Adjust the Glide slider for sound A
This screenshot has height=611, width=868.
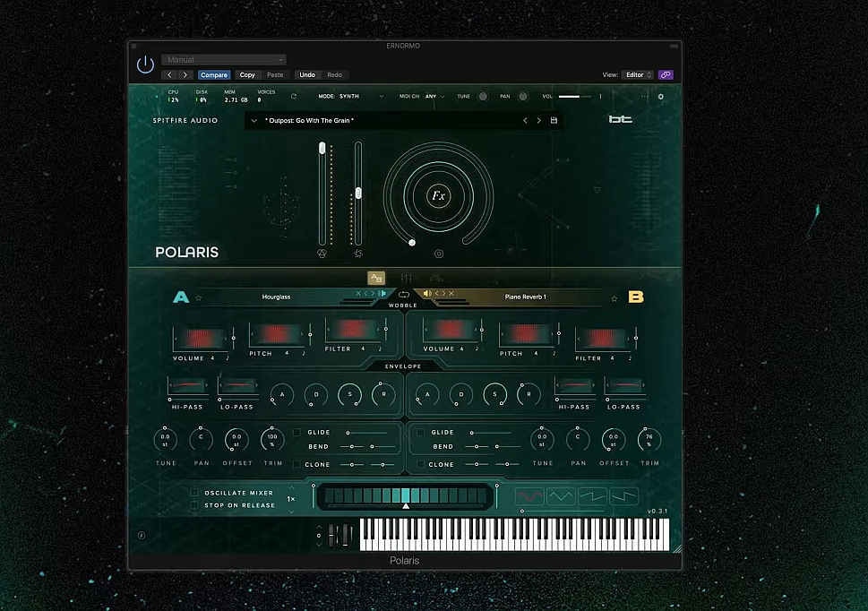(366, 432)
